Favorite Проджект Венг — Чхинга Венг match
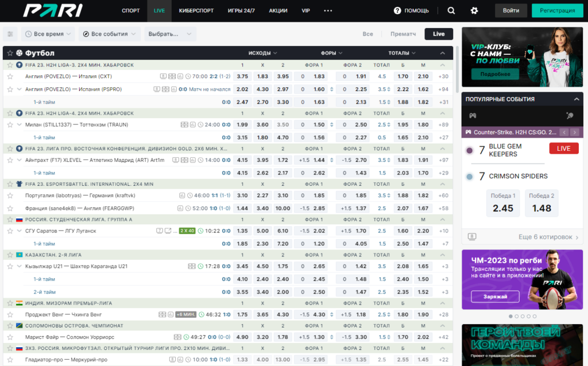Viewport: 588px width, 366px height. (10, 315)
